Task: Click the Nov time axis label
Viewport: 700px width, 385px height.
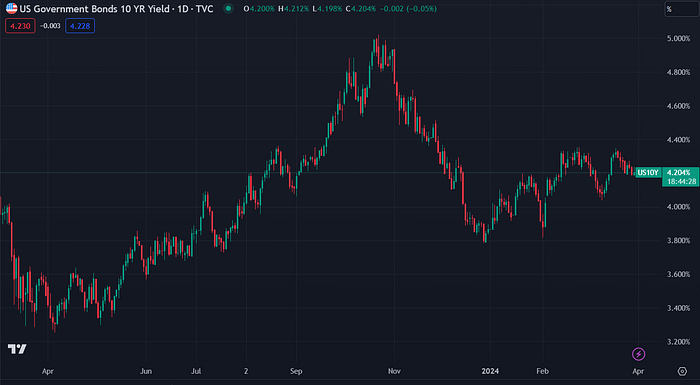Action: pyautogui.click(x=394, y=371)
